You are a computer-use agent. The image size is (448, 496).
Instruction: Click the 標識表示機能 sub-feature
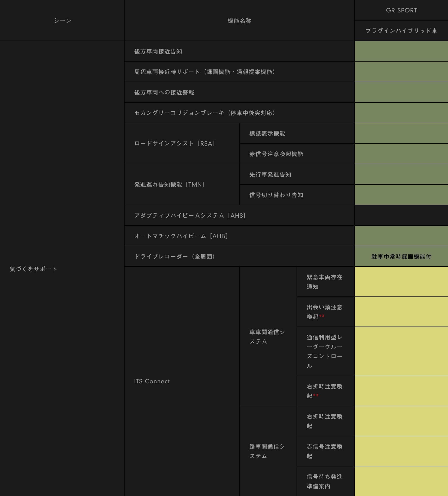(x=267, y=134)
